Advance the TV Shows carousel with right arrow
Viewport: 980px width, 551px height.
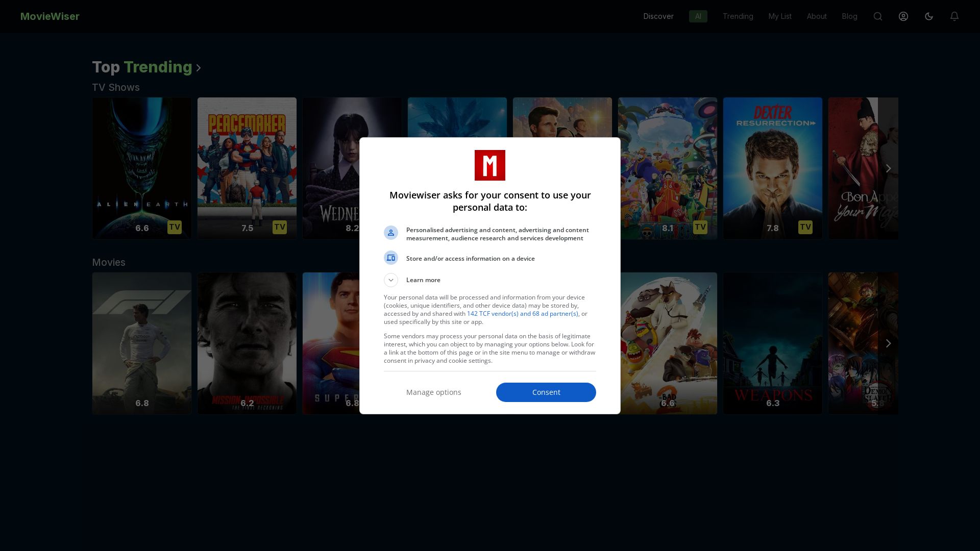[888, 168]
